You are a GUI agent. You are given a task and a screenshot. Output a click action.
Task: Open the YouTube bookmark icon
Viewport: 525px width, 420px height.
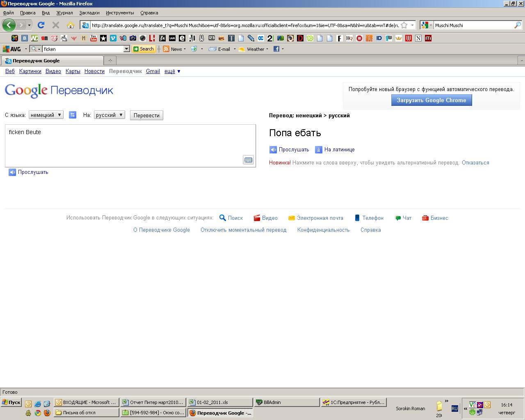pyautogui.click(x=94, y=38)
